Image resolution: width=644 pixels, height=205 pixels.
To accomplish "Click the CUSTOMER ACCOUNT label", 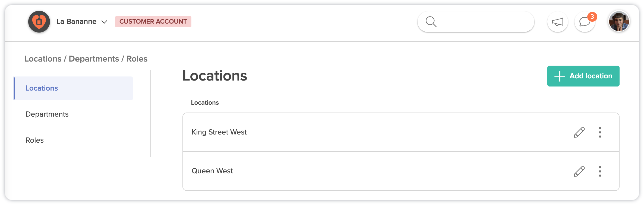I will 153,22.
